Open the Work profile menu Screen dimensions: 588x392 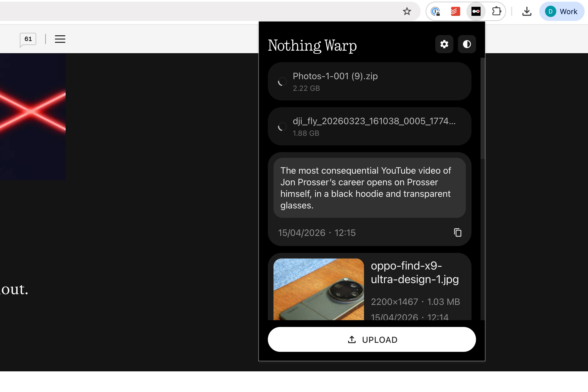pyautogui.click(x=561, y=11)
